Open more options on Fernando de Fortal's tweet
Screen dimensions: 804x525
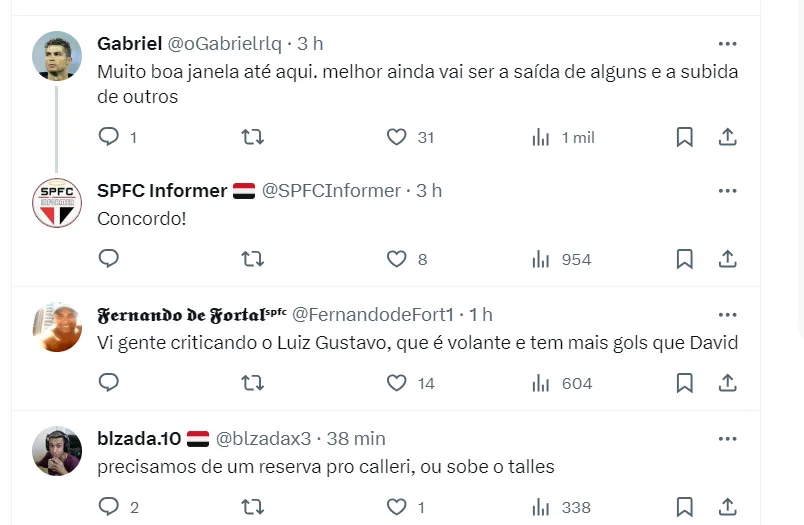point(728,314)
